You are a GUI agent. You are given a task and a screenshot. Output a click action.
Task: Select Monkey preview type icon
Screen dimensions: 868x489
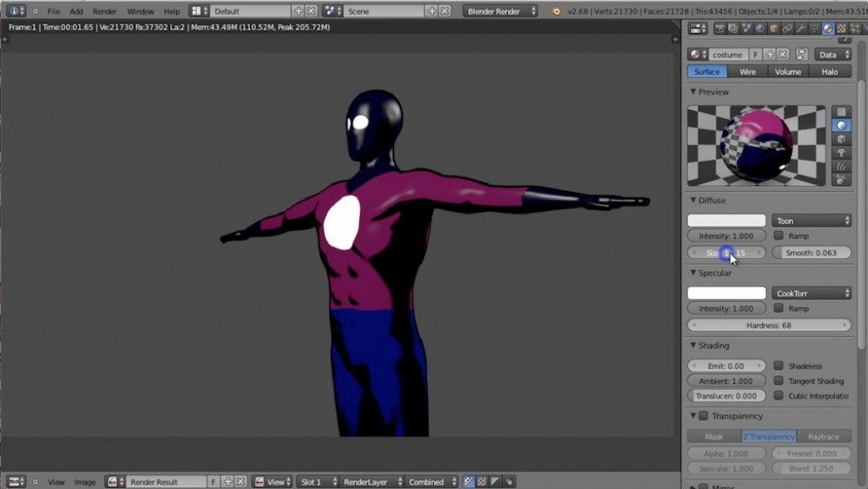841,153
